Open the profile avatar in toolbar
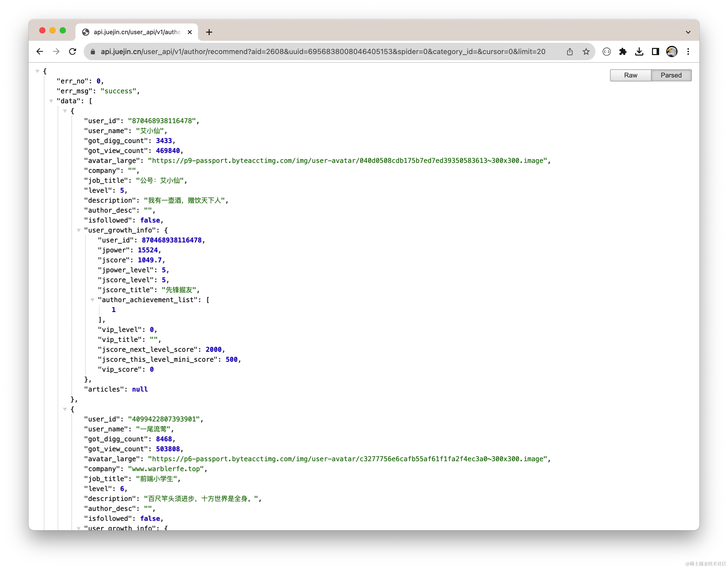The image size is (728, 568). 671,52
